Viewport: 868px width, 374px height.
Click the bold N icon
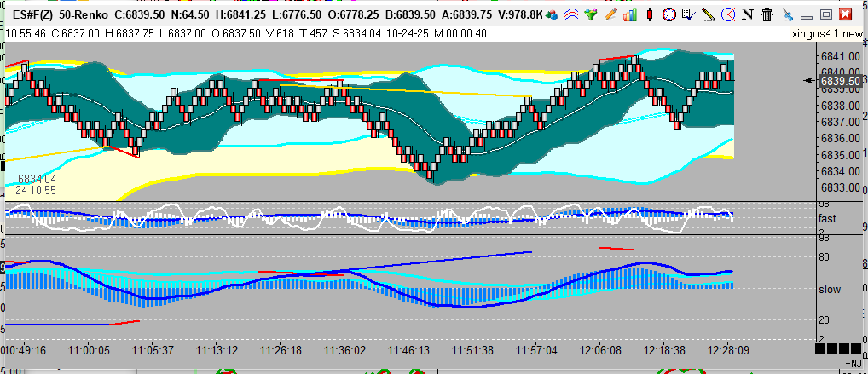point(747,14)
